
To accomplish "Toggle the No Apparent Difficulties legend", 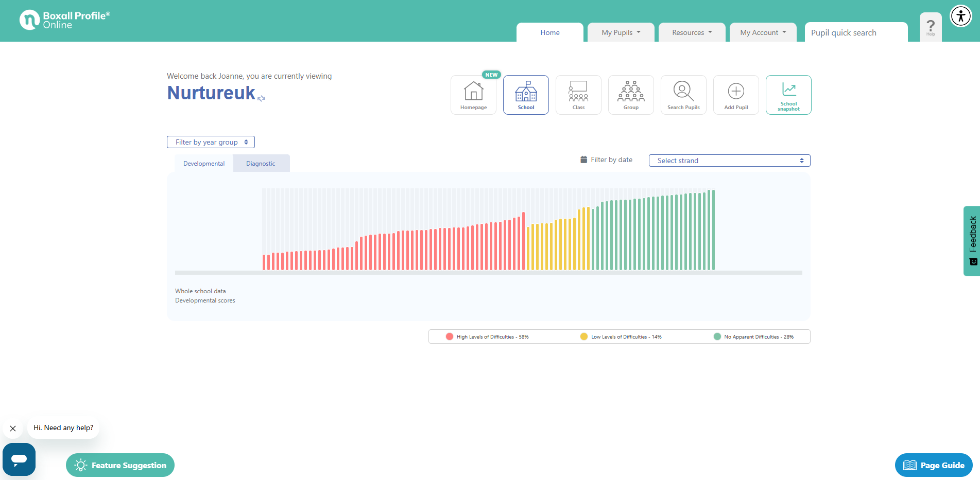I will tap(753, 336).
